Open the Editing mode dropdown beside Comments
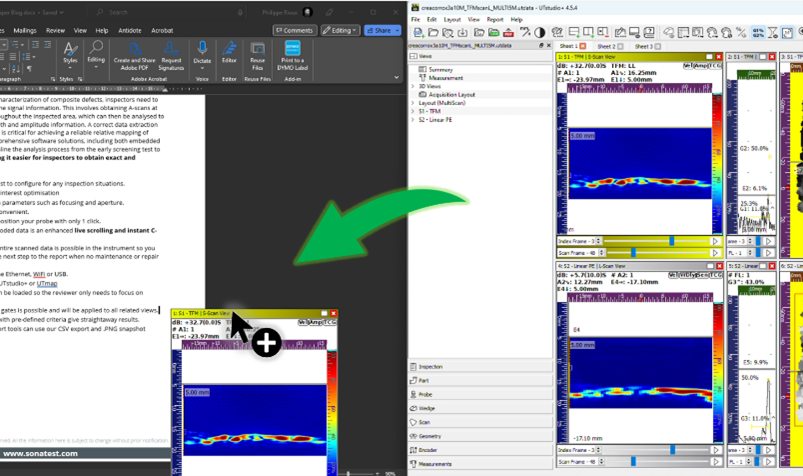 [341, 30]
